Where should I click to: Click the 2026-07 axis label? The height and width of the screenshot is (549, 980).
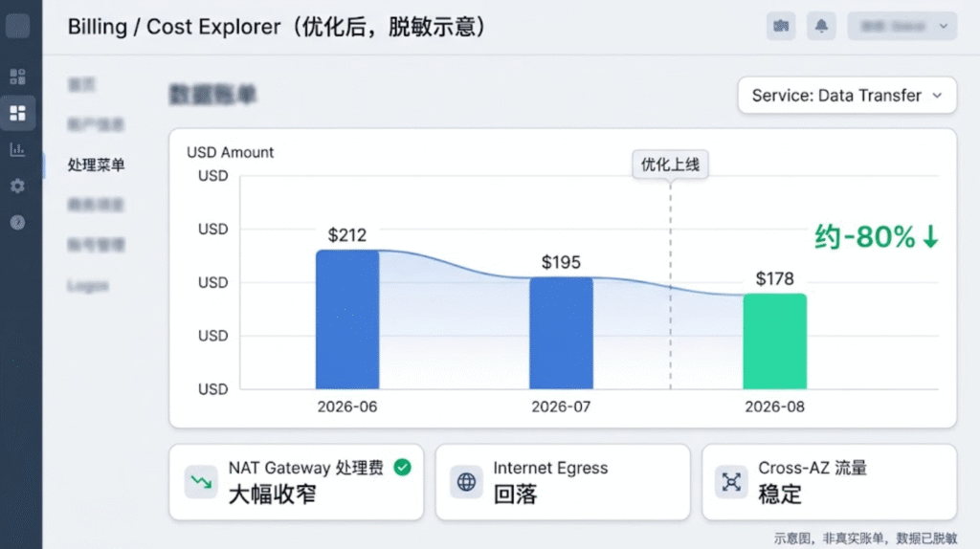pos(561,406)
